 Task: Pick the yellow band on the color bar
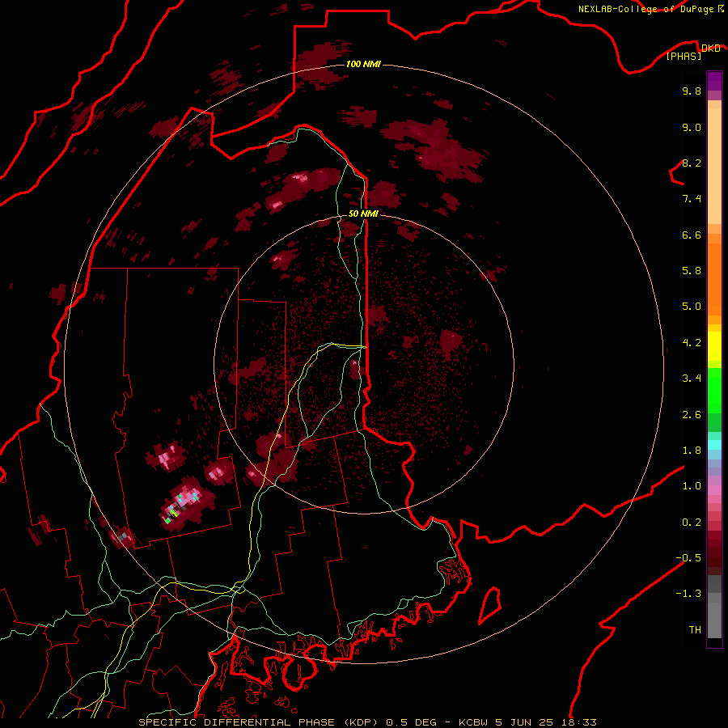[714, 346]
